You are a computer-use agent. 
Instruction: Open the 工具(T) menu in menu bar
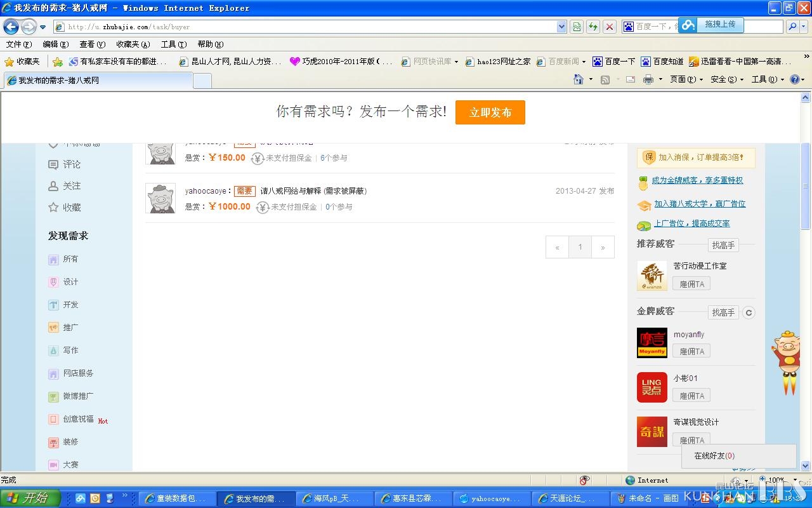point(173,44)
